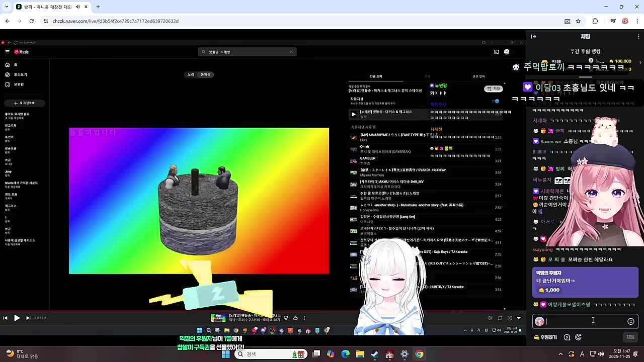The height and width of the screenshot is (362, 644).
Task: Open the YouTube Music account avatar
Action: 507,52
